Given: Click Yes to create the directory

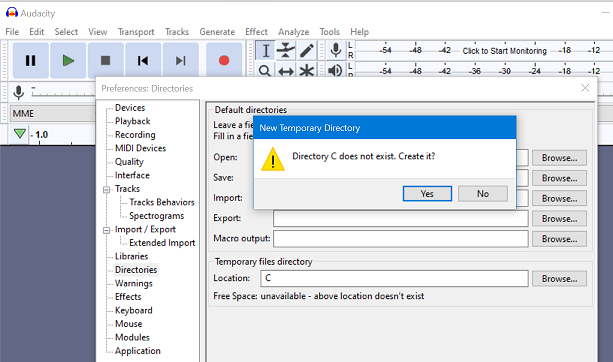Looking at the screenshot, I should tap(427, 194).
